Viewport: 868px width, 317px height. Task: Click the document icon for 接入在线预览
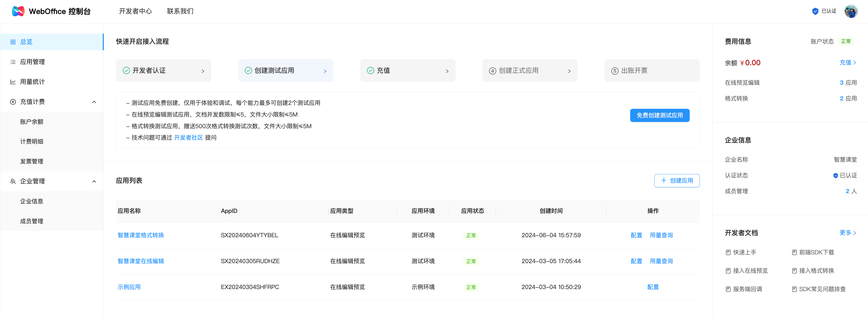pyautogui.click(x=728, y=271)
